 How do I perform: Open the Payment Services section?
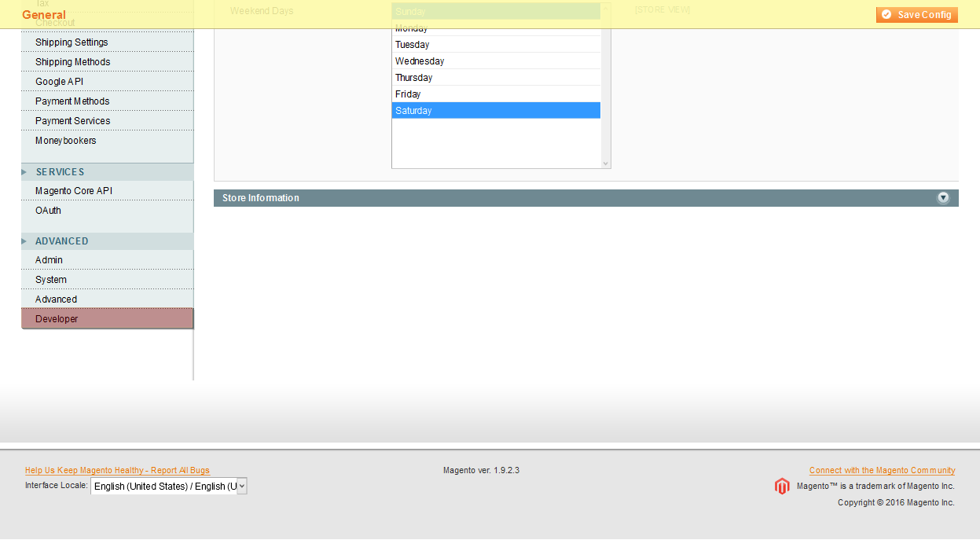point(108,121)
